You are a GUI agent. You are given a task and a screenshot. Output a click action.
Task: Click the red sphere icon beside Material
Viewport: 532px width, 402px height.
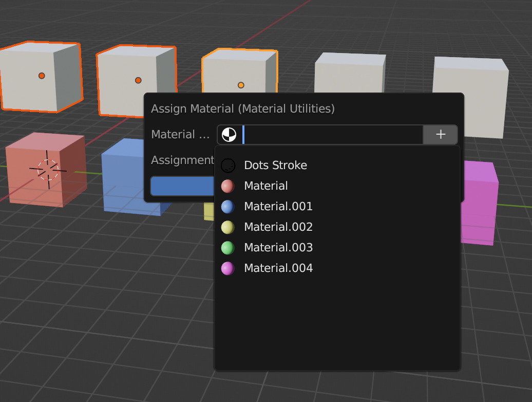(x=228, y=186)
